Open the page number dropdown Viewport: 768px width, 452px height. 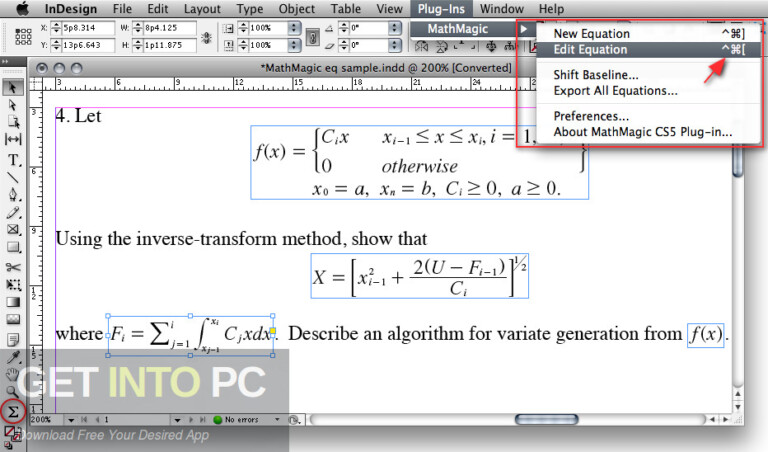point(177,420)
